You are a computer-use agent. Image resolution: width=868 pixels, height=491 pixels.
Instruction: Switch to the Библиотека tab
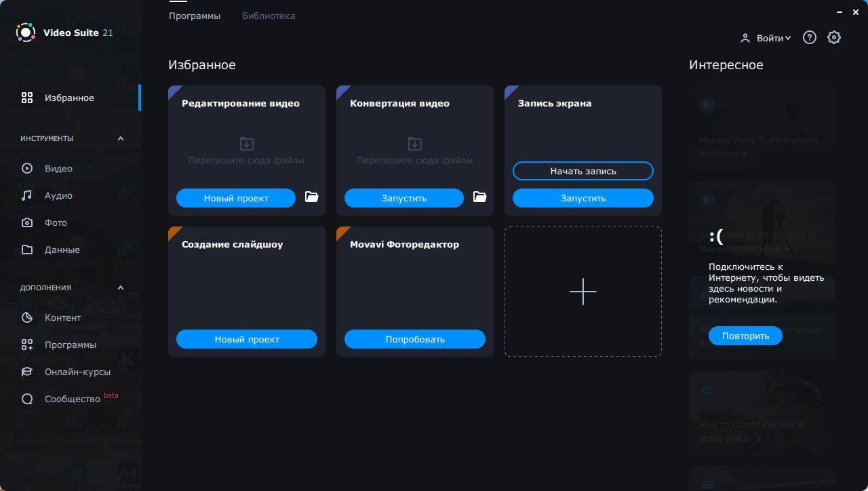tap(269, 16)
